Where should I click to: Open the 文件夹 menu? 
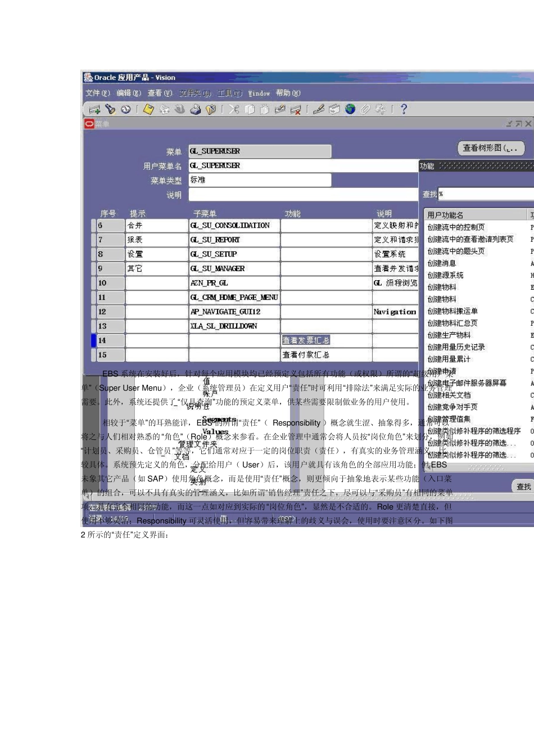pyautogui.click(x=195, y=93)
